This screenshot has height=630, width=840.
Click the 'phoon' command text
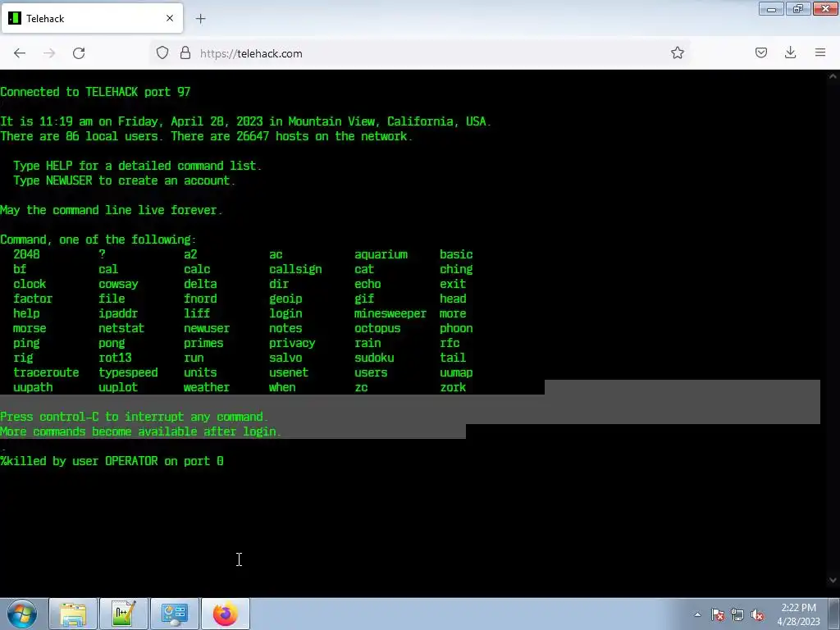(456, 328)
